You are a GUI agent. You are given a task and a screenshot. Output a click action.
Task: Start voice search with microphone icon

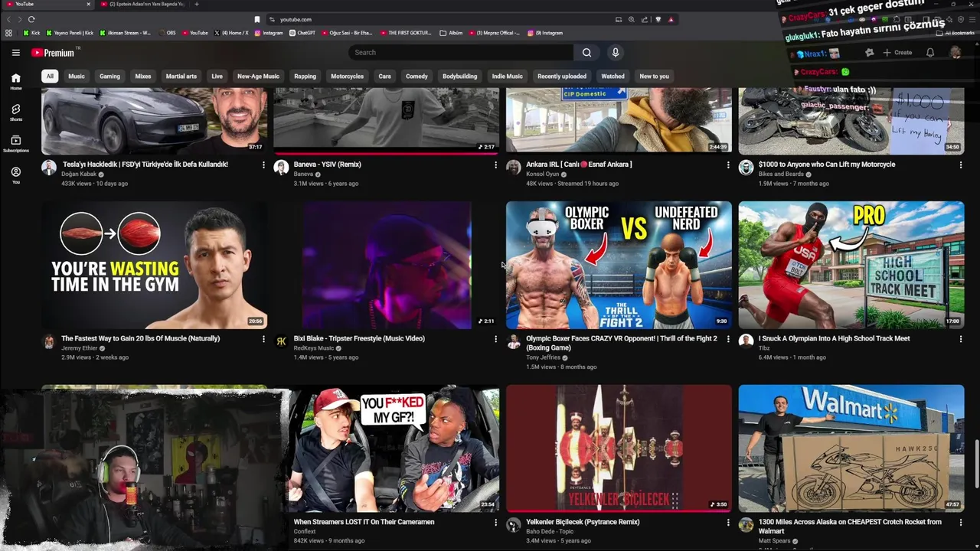pyautogui.click(x=615, y=53)
